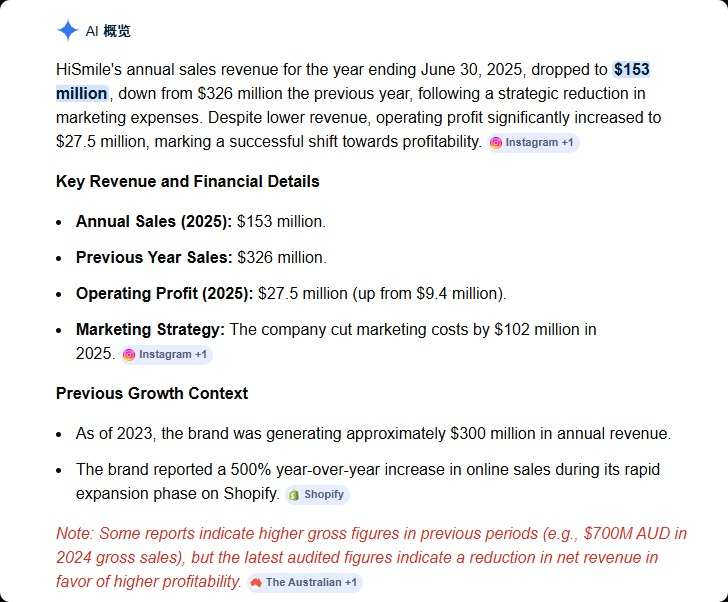Select the "Previous Year Sales:" bullet label

click(154, 257)
